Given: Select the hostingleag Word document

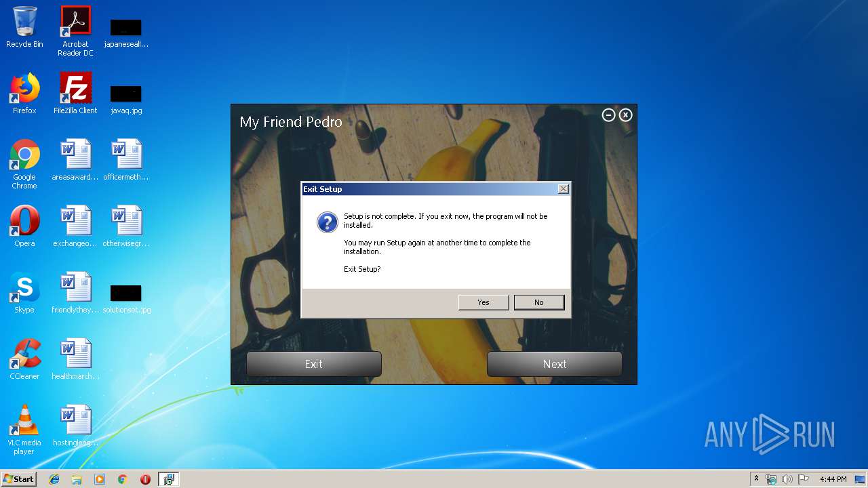Looking at the screenshot, I should pyautogui.click(x=75, y=426).
